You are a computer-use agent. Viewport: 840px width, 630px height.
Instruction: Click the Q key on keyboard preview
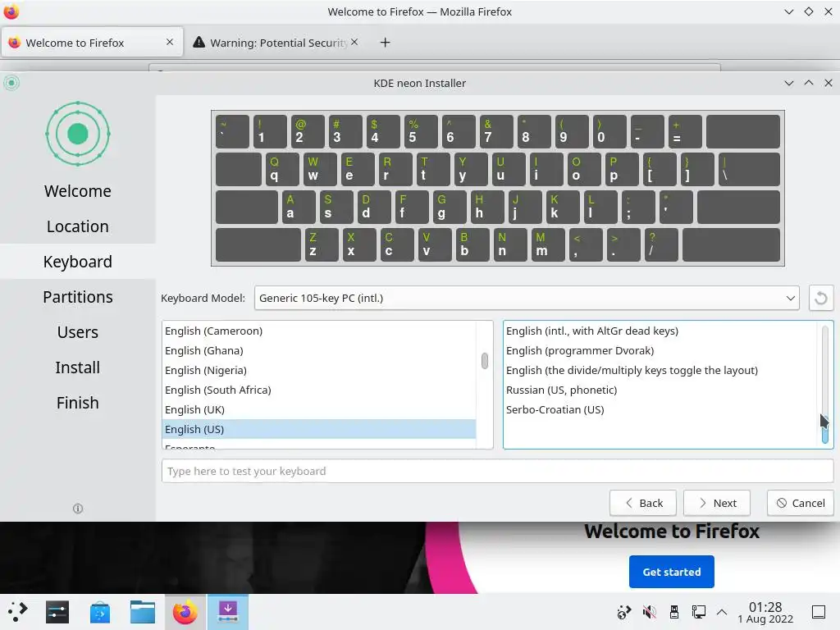click(x=282, y=169)
